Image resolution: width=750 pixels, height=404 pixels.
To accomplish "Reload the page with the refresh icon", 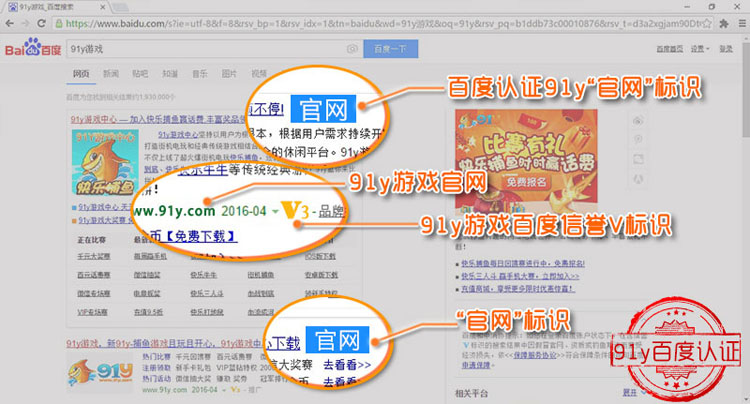I will tap(41, 23).
